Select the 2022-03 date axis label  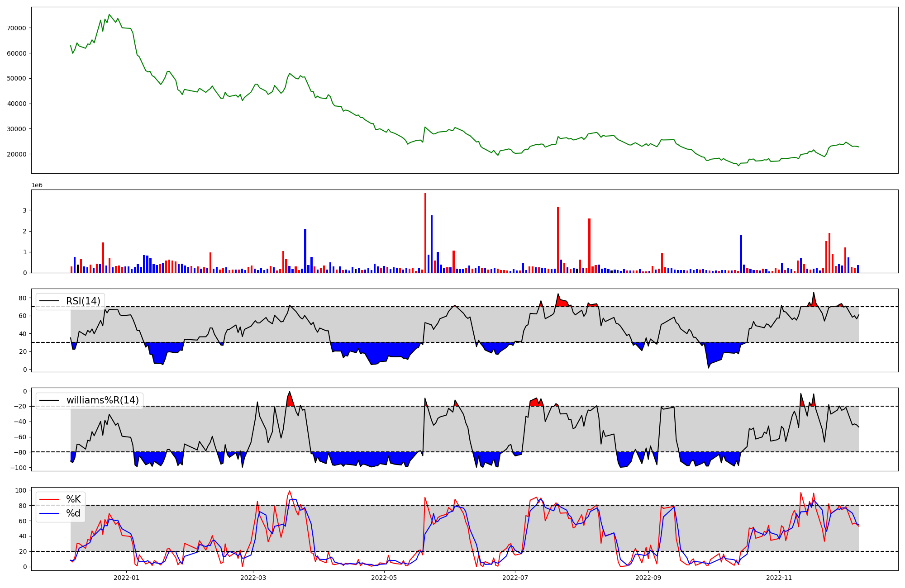click(253, 578)
